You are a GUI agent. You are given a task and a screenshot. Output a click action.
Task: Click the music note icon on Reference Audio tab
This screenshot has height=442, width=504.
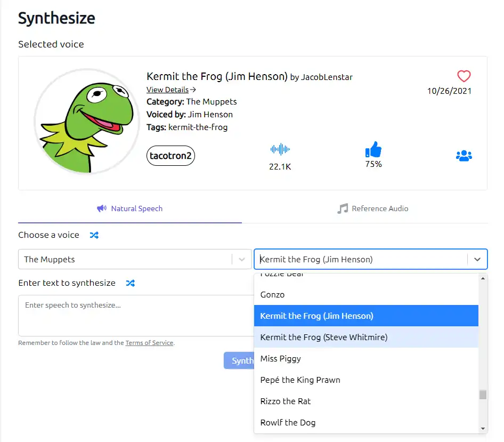[343, 208]
